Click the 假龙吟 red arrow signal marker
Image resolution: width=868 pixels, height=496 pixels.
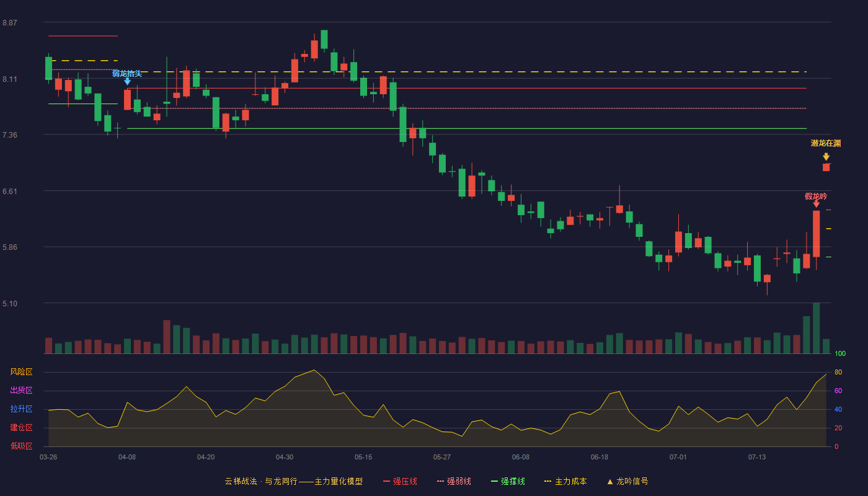tap(816, 204)
